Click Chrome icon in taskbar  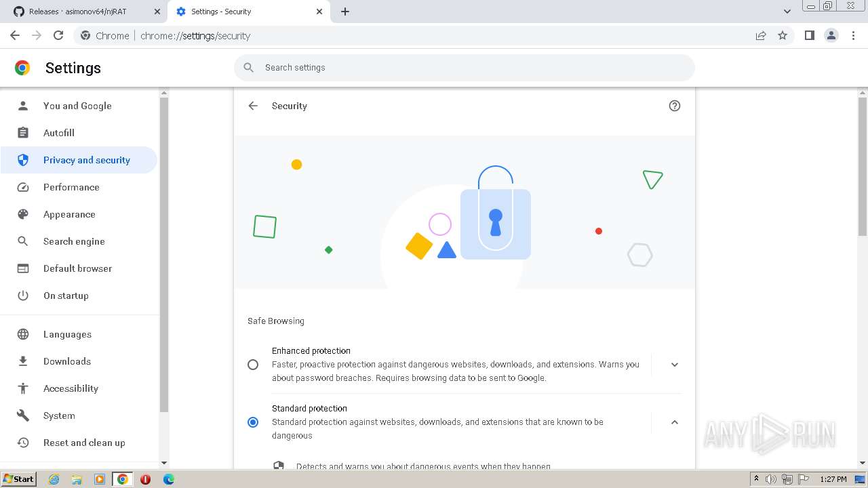click(x=123, y=479)
